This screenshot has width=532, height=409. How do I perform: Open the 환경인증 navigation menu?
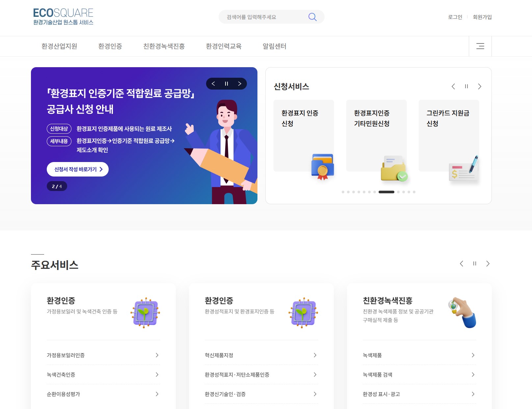point(110,46)
